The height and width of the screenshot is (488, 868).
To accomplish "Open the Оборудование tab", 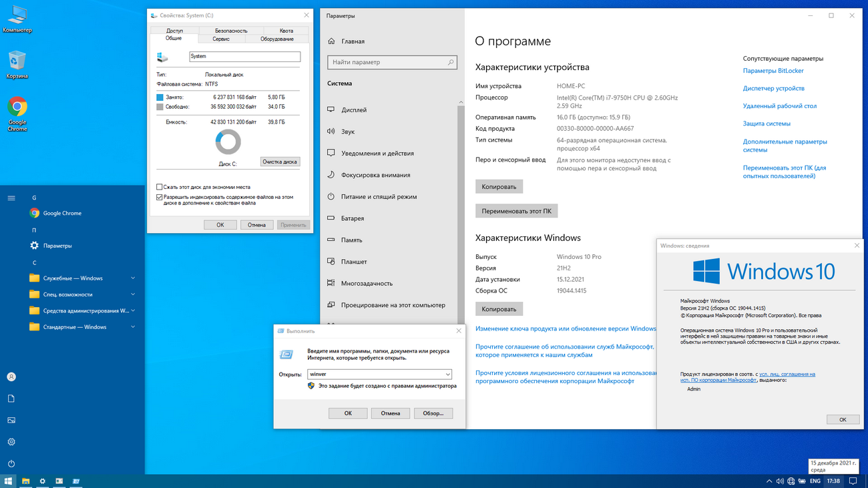I will (277, 39).
